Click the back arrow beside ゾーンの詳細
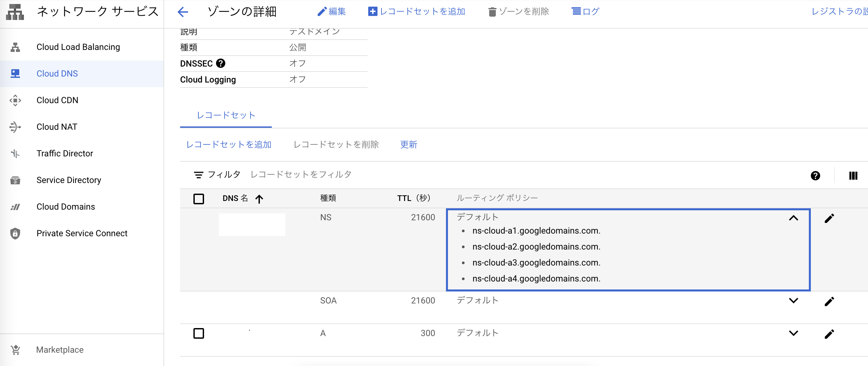 (x=183, y=12)
